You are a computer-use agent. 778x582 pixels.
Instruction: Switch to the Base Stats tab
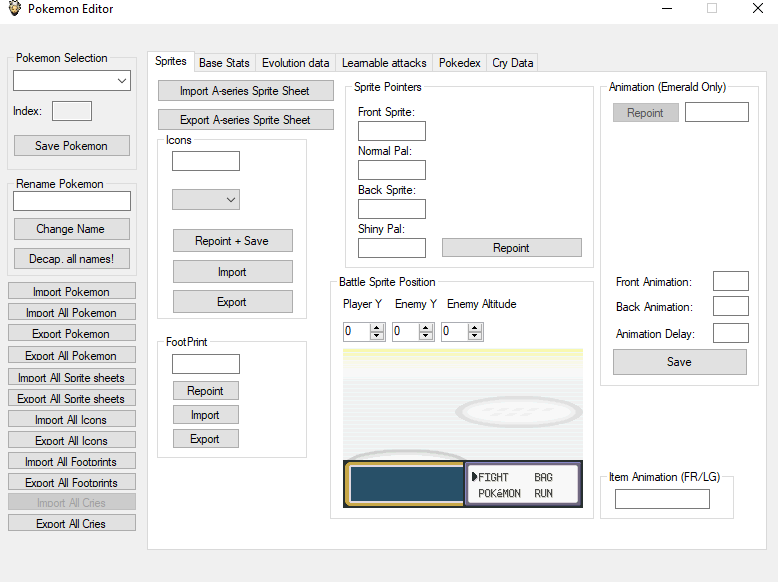224,63
